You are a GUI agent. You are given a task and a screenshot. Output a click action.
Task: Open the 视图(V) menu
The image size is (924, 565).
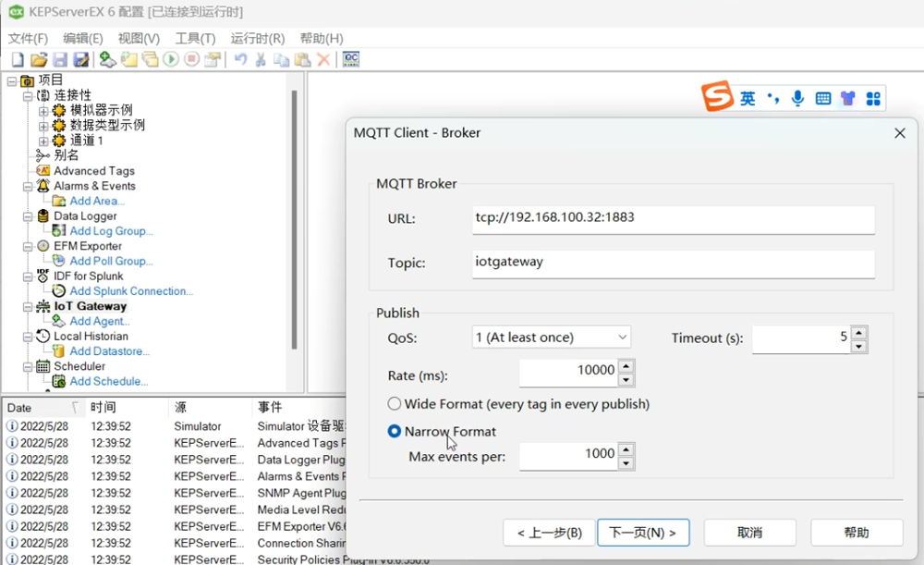tap(139, 38)
